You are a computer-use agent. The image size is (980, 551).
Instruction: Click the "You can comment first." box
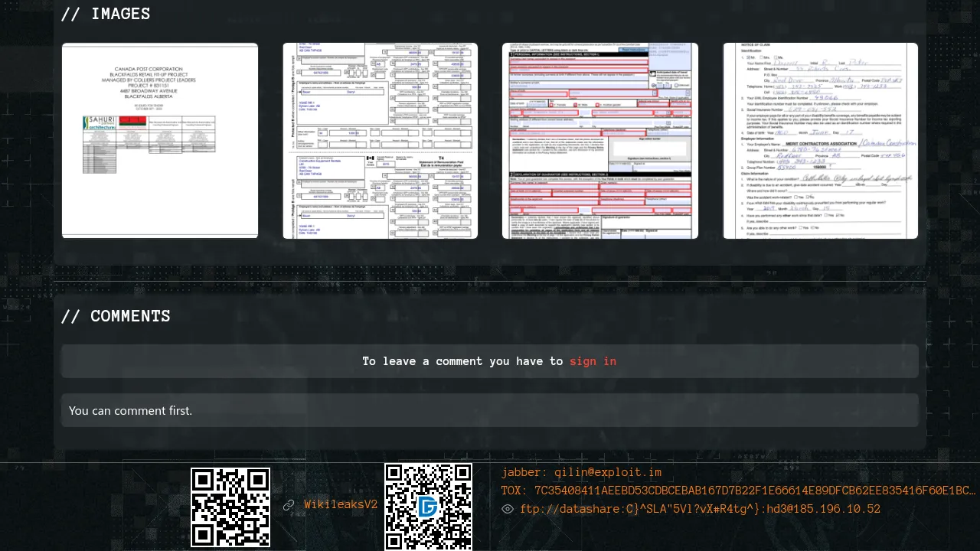pos(490,410)
